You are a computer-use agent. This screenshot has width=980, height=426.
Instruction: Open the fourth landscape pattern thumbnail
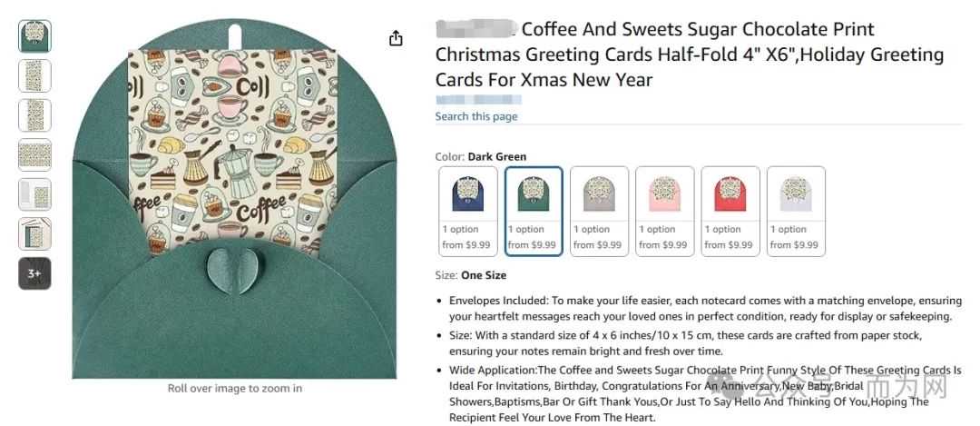[34, 154]
